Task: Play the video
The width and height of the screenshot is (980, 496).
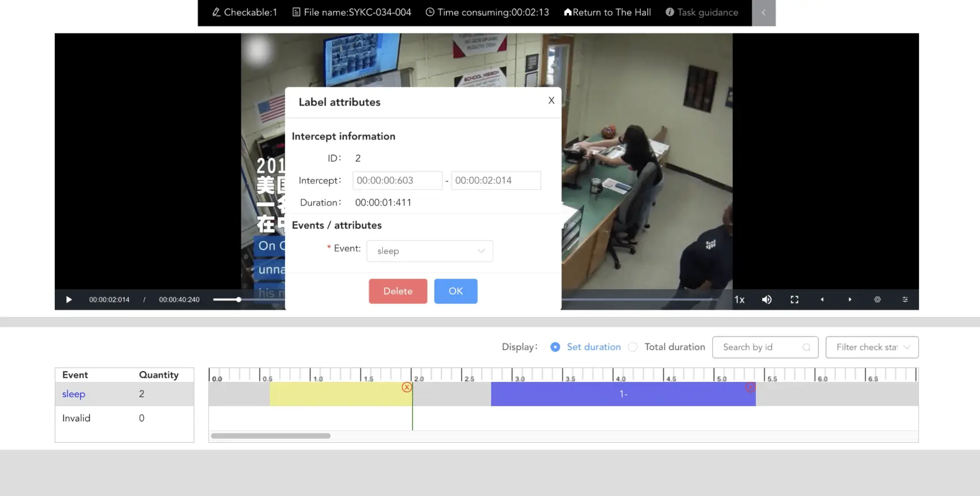Action: [69, 299]
